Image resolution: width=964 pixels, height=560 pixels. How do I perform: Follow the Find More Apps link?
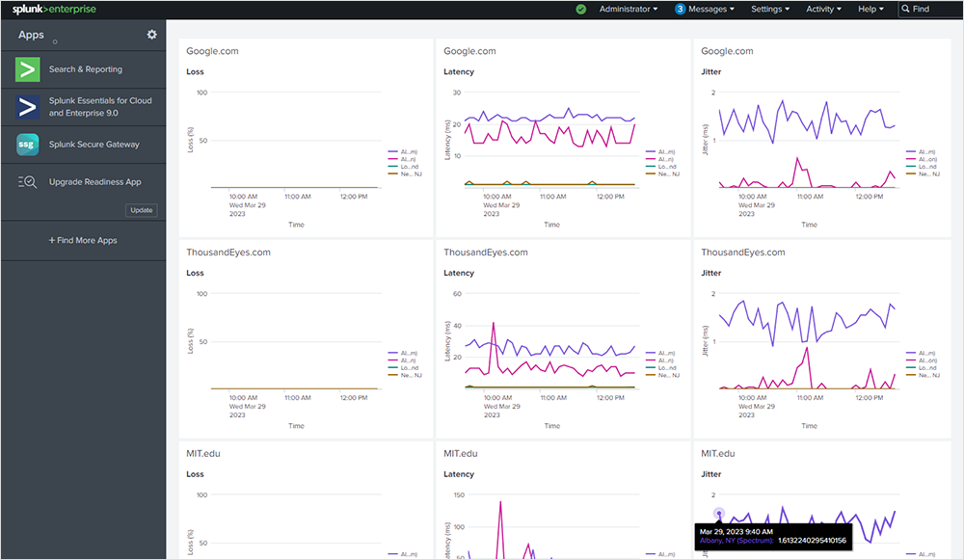click(83, 240)
